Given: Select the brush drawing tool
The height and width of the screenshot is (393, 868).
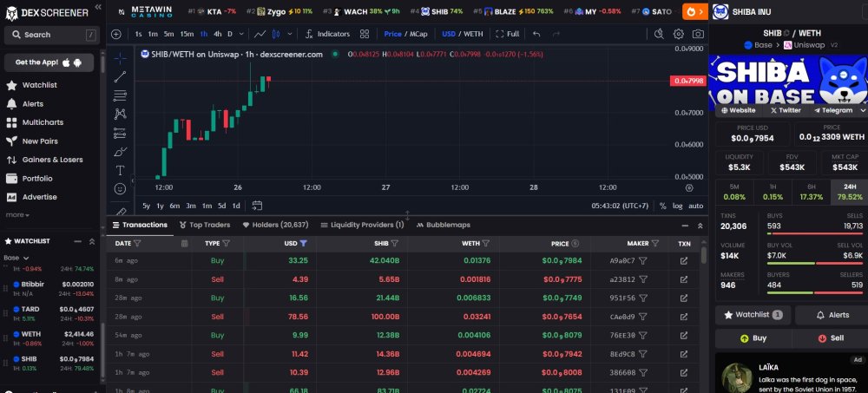Looking at the screenshot, I should click(x=120, y=152).
